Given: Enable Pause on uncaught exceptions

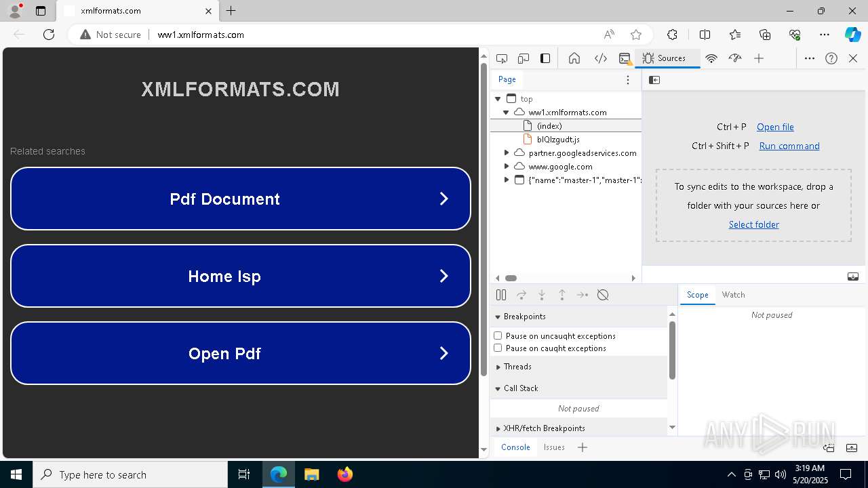Looking at the screenshot, I should coord(498,335).
